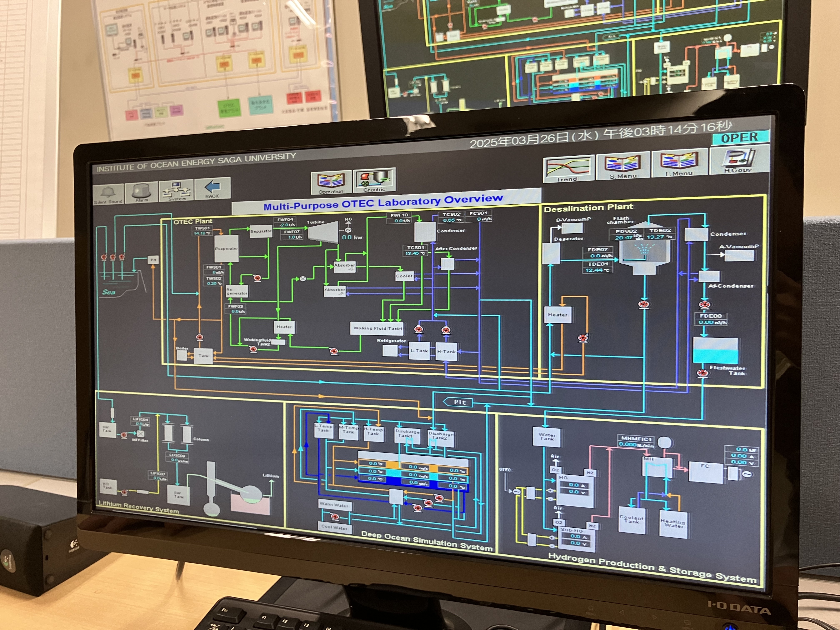
Task: Select the Separator block
Action: [x=261, y=231]
